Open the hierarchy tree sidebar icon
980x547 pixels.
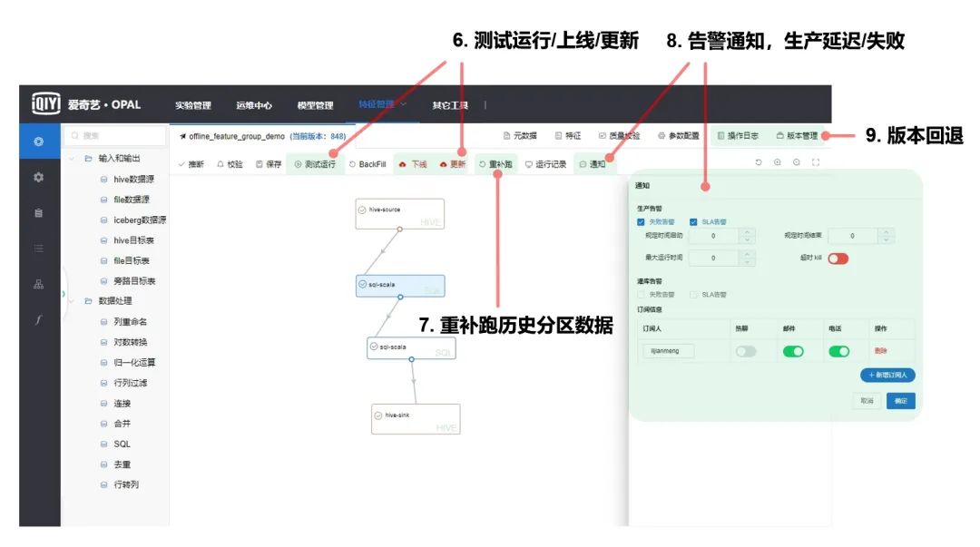pos(39,285)
